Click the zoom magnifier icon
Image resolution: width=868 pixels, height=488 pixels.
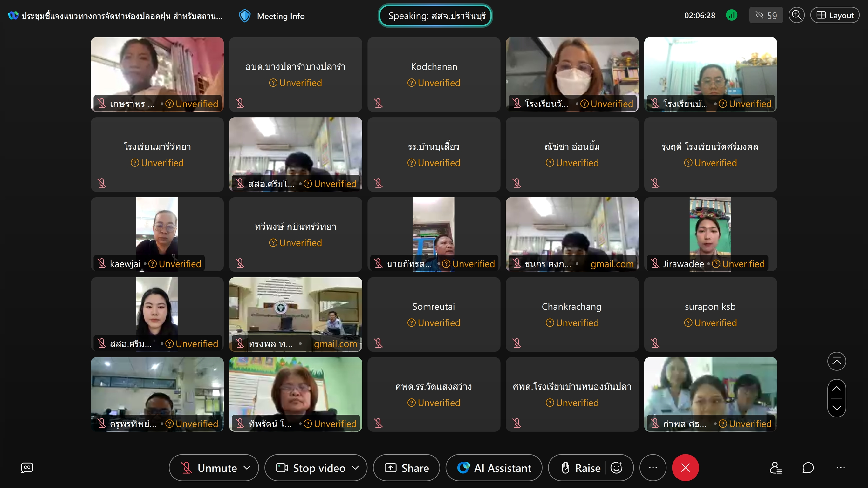[x=796, y=16]
